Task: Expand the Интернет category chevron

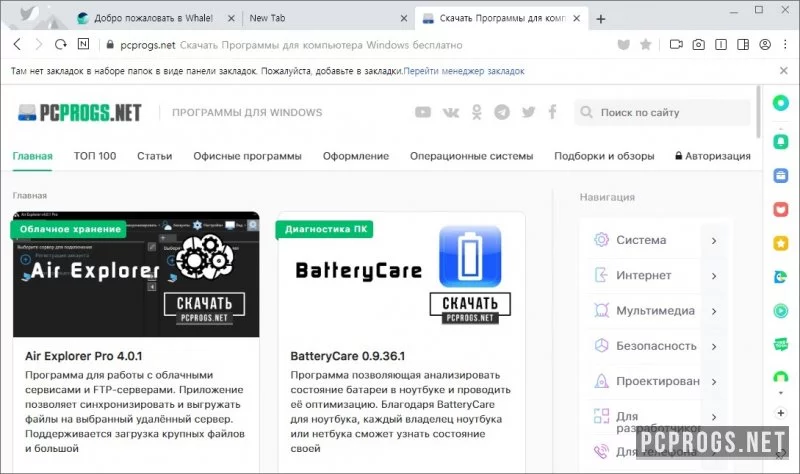Action: coord(714,276)
